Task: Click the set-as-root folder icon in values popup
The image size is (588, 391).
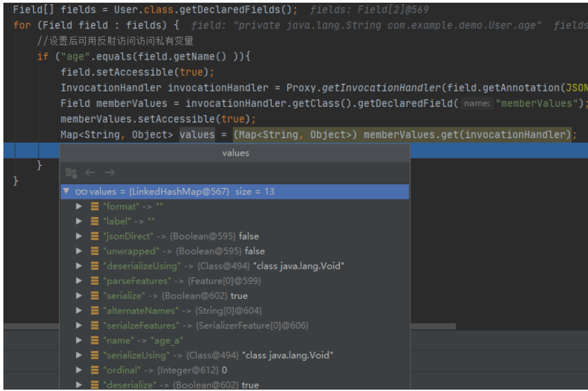Action: (x=71, y=172)
